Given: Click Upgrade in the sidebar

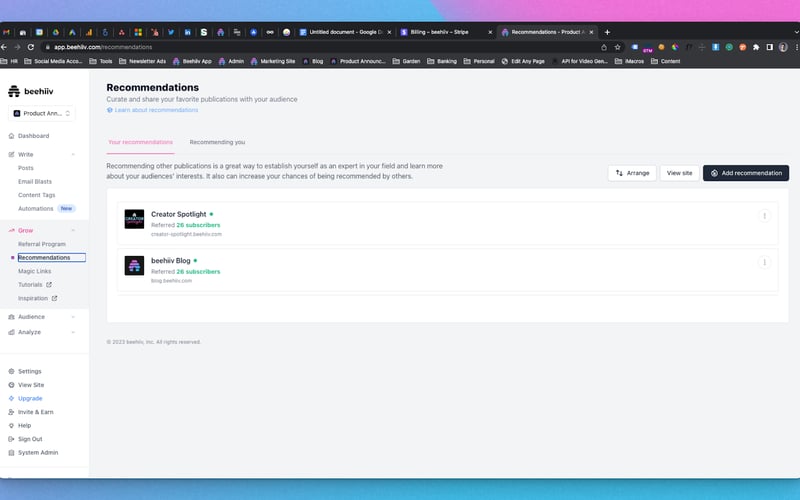Looking at the screenshot, I should click(x=30, y=398).
